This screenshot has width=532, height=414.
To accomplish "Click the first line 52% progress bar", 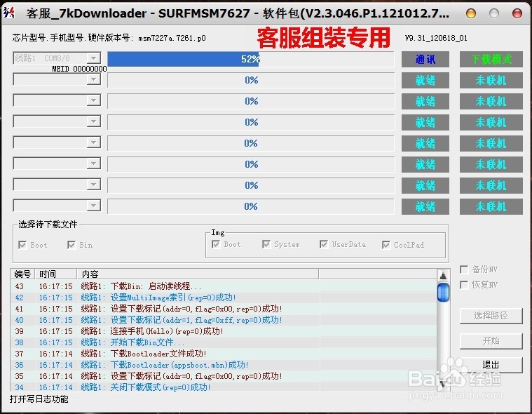I will click(x=251, y=59).
